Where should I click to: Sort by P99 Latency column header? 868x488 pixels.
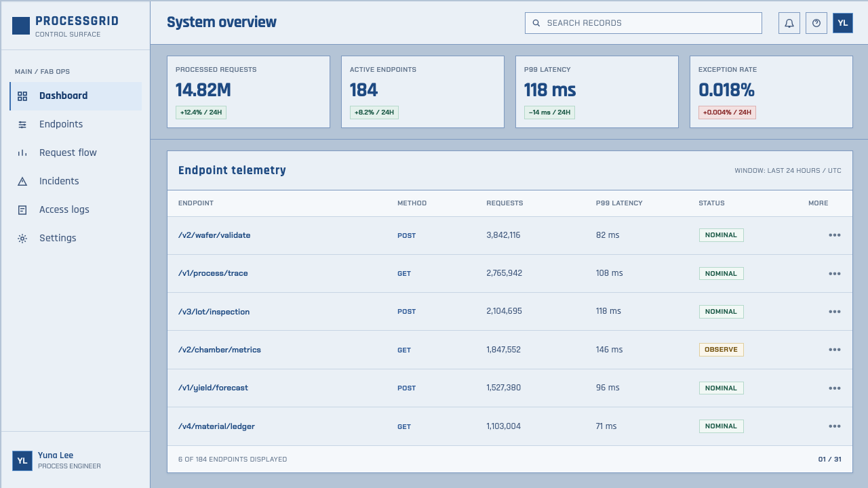pos(619,203)
